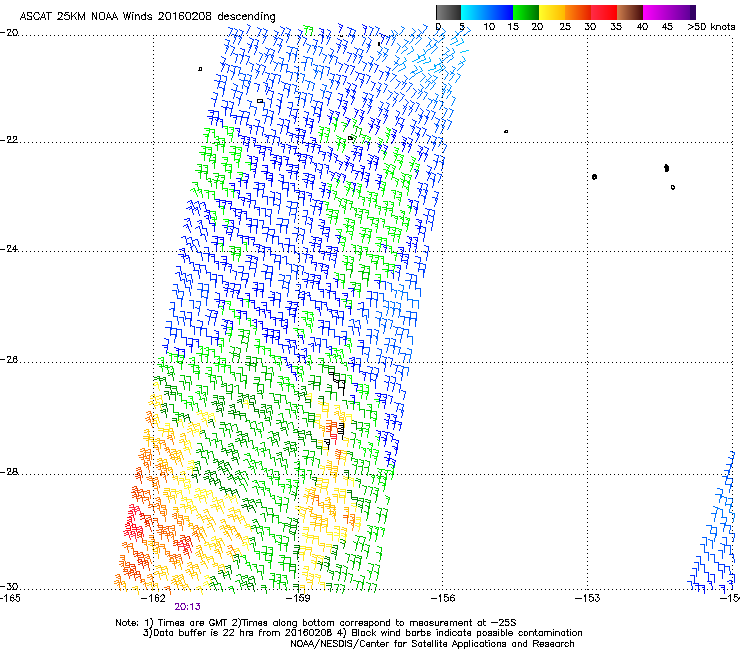Click the lone island outline between -156 and -153 longitude
This screenshot has height=650, width=740.
point(506,131)
